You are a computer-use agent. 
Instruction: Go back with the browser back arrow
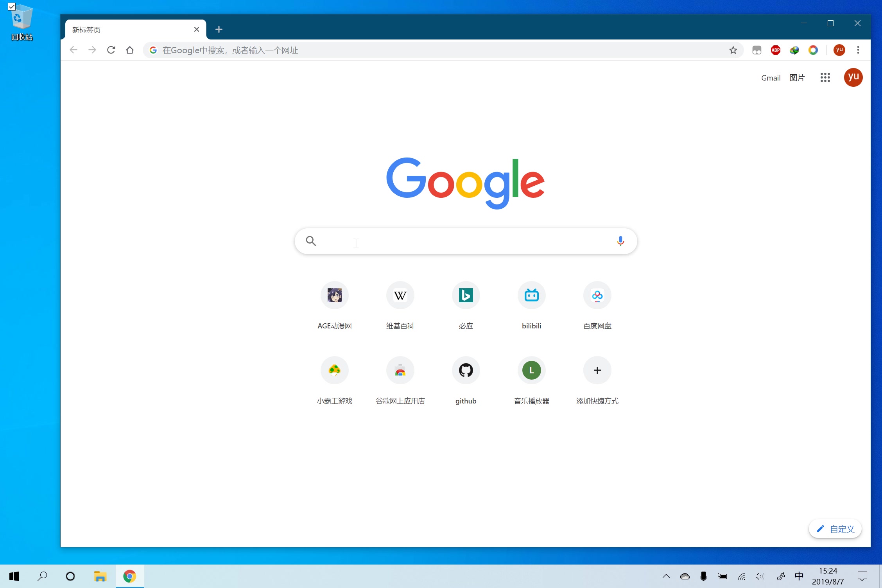pyautogui.click(x=73, y=50)
